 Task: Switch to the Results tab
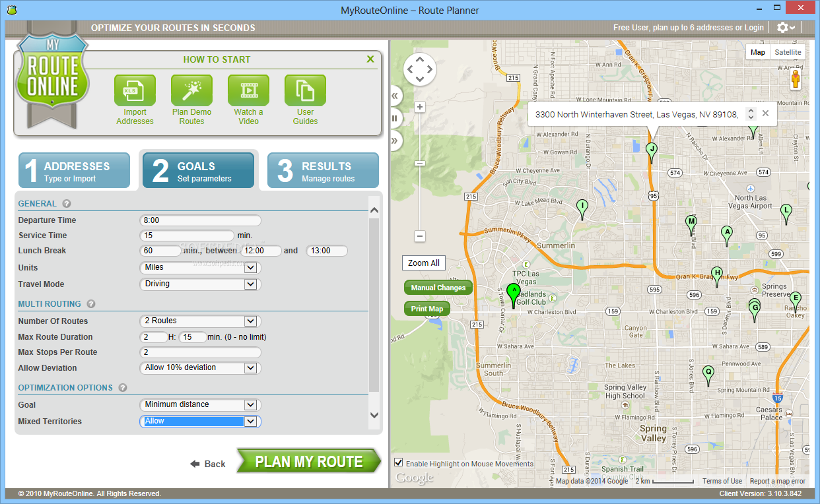(x=324, y=171)
